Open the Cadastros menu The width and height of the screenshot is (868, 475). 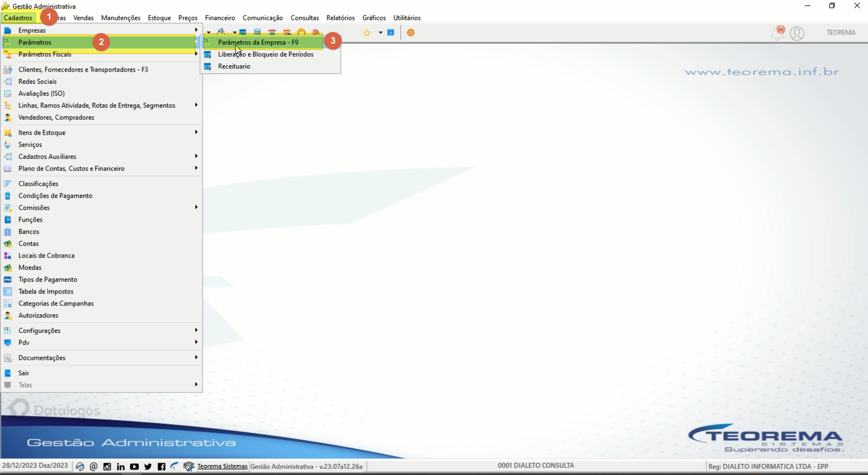[x=18, y=18]
